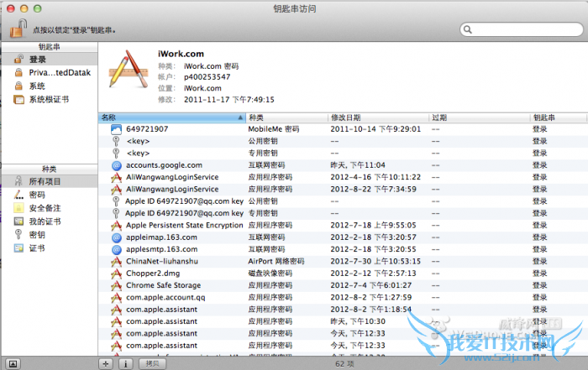Select the Chrome Safe Storage entry
Viewport: 588px width, 370px height.
click(343, 285)
